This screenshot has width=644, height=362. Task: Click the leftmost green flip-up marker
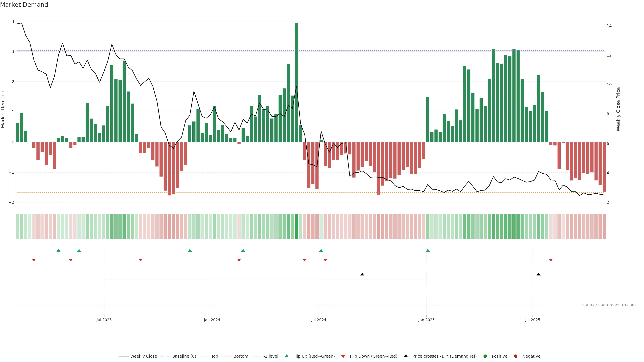click(x=59, y=251)
